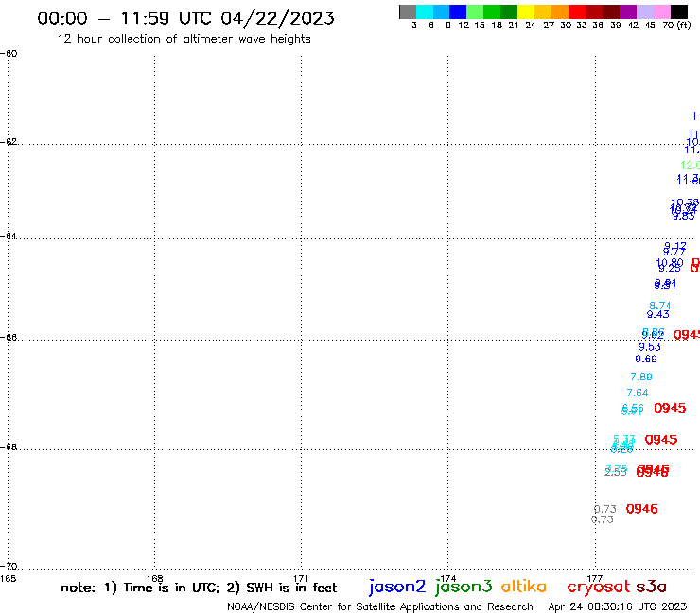Click the red 0945 label beside 6.56
Viewport: 700px width, 615px height.
pyautogui.click(x=670, y=408)
